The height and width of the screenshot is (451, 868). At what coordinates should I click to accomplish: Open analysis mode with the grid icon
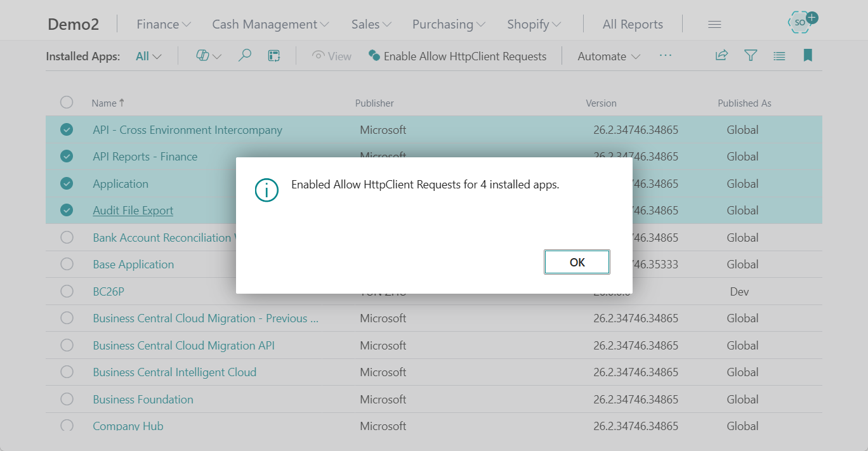click(273, 55)
